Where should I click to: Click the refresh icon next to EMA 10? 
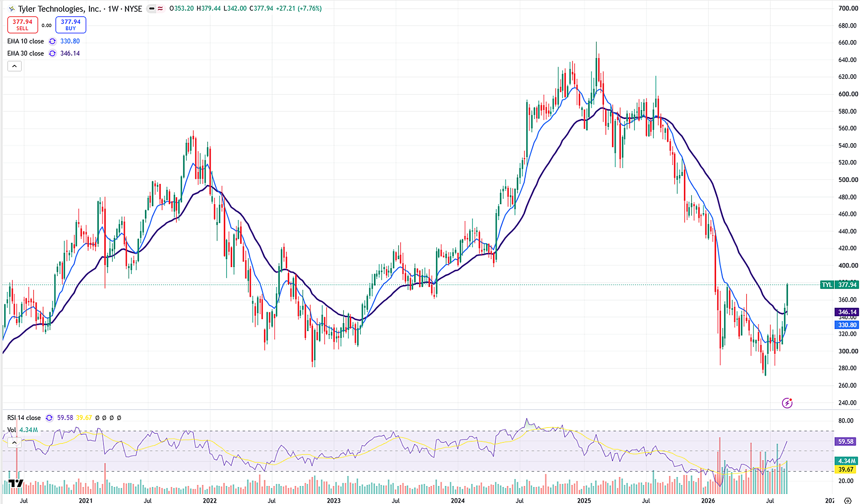[52, 41]
